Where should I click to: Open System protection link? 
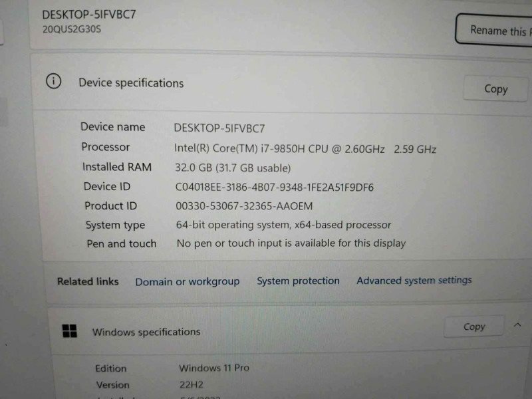click(298, 281)
